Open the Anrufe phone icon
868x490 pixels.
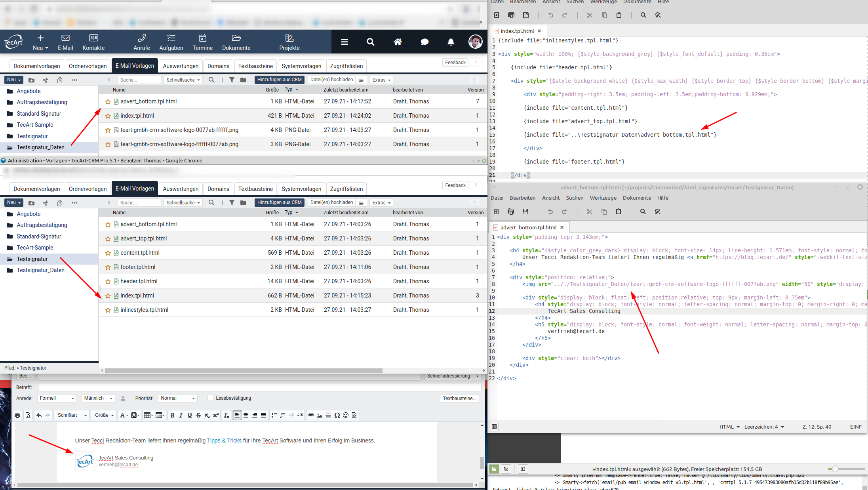[141, 38]
